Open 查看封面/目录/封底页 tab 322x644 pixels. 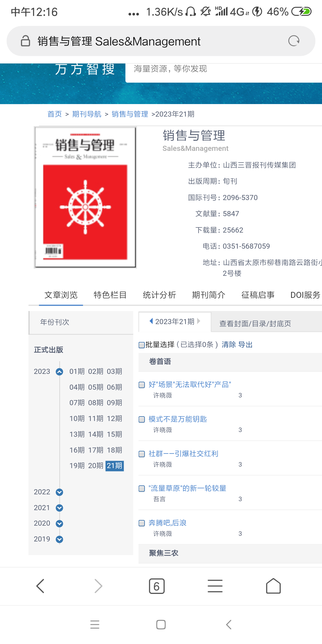coord(255,323)
